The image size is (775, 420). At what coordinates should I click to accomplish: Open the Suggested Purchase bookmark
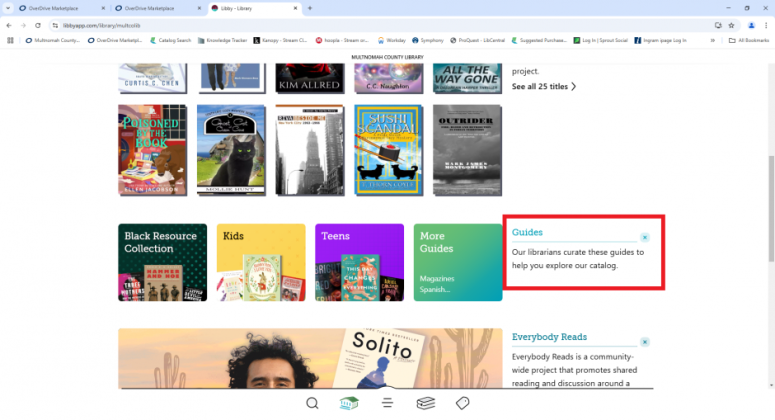[x=539, y=41]
